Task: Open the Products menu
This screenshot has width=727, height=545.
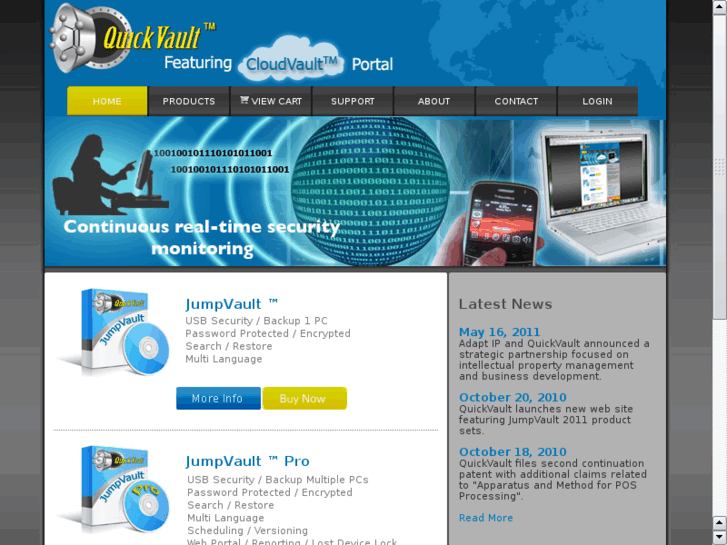Action: coord(189,101)
